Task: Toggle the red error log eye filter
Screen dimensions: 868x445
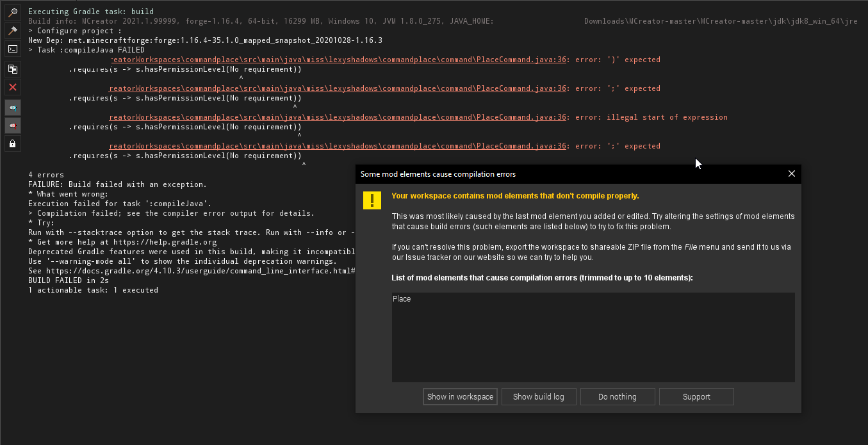Action: 13,125
